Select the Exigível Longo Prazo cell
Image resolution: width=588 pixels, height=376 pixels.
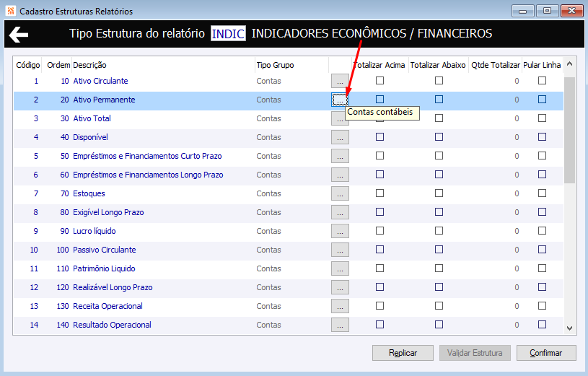[x=108, y=212]
